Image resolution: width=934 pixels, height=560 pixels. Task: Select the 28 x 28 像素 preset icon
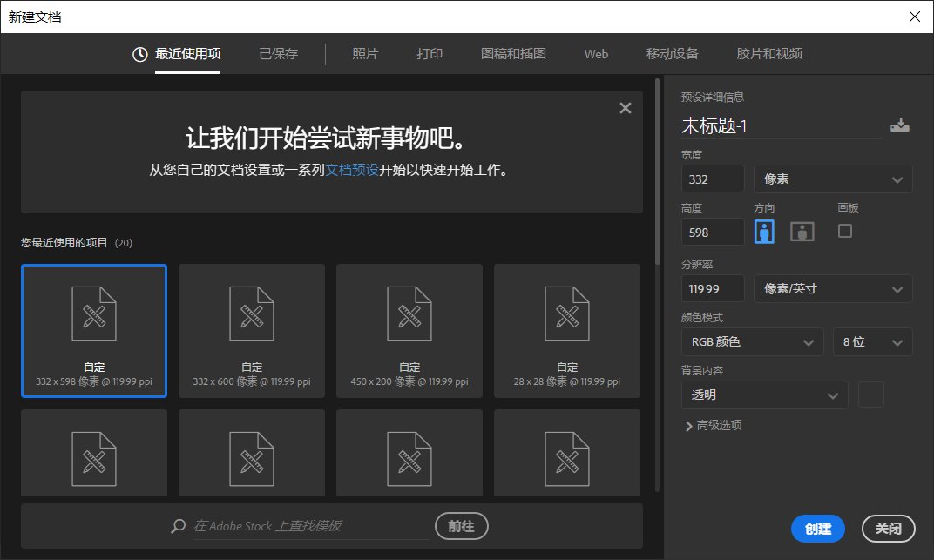point(567,313)
